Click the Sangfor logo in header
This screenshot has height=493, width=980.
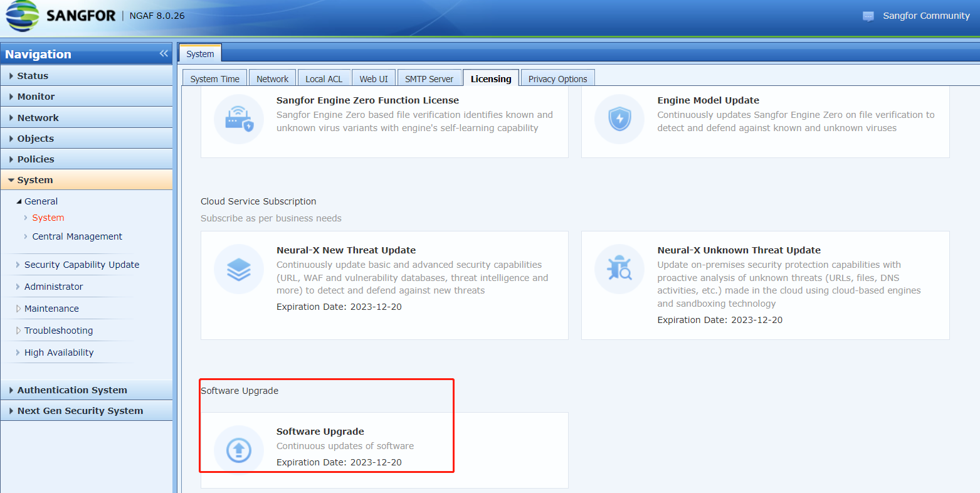(61, 16)
